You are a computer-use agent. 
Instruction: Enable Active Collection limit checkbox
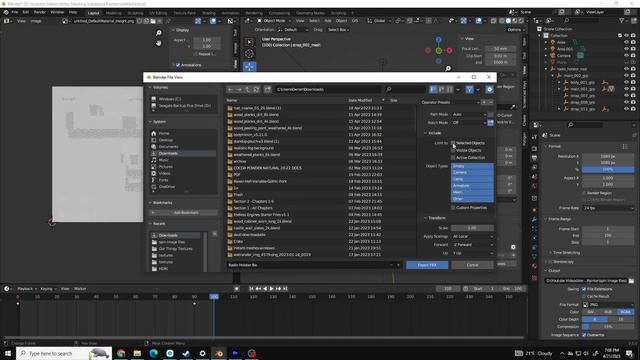point(453,158)
